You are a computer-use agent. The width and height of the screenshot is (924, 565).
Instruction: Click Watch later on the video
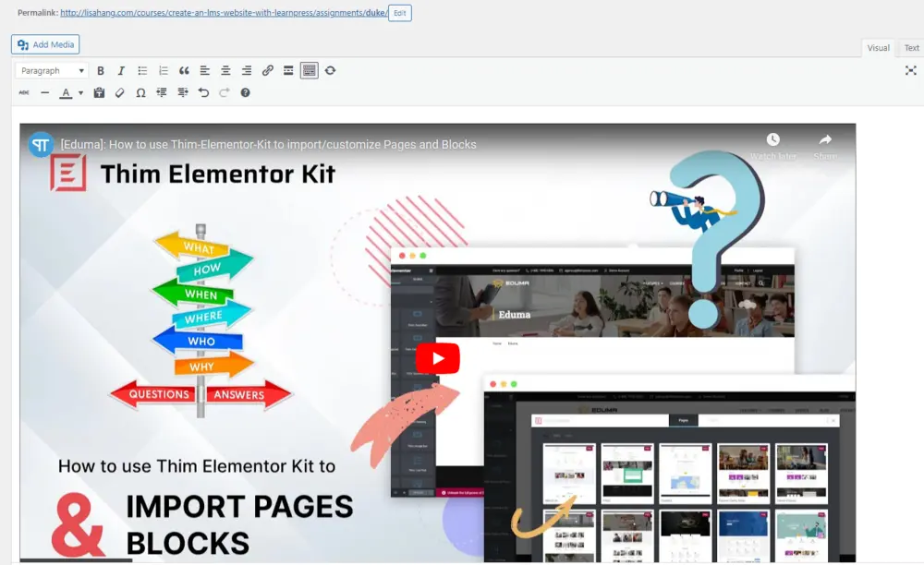click(x=772, y=146)
